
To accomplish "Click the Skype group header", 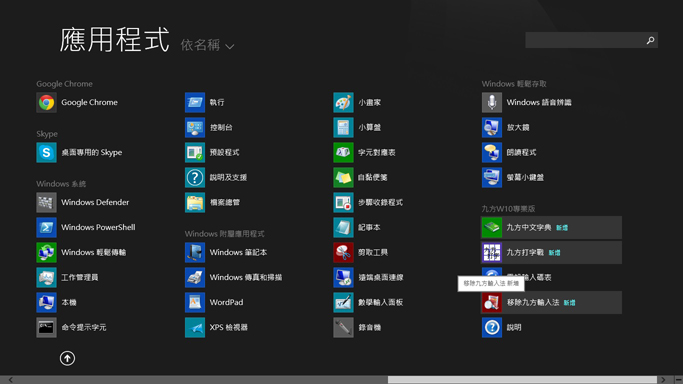I will point(47,134).
